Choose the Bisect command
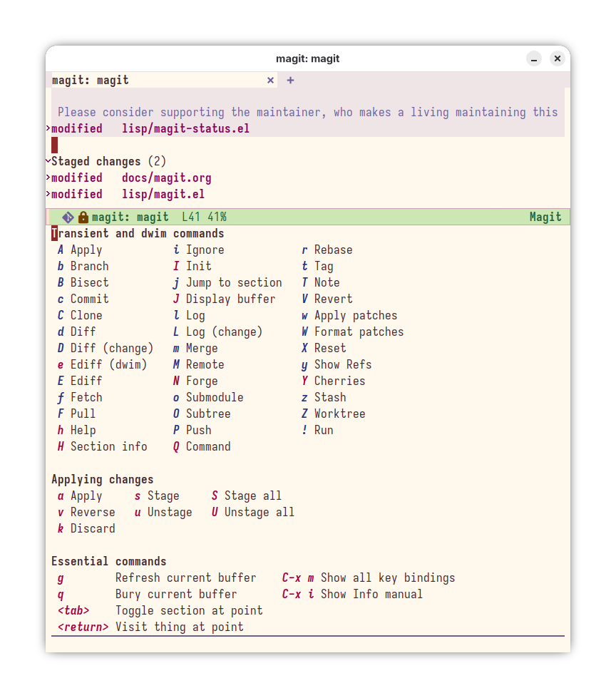The height and width of the screenshot is (698, 616). coord(83,282)
